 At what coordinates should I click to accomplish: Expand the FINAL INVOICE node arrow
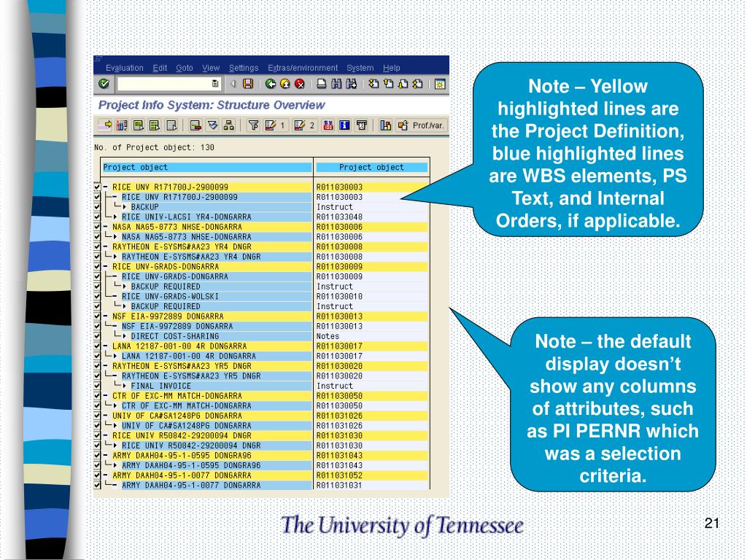125,386
